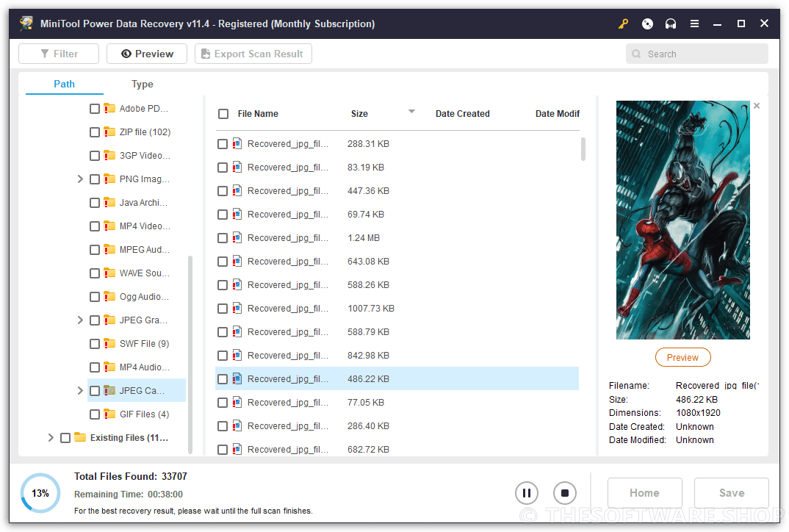This screenshot has height=532, width=789.
Task: Click the file icon of the 83.19 KB file
Action: (x=237, y=167)
